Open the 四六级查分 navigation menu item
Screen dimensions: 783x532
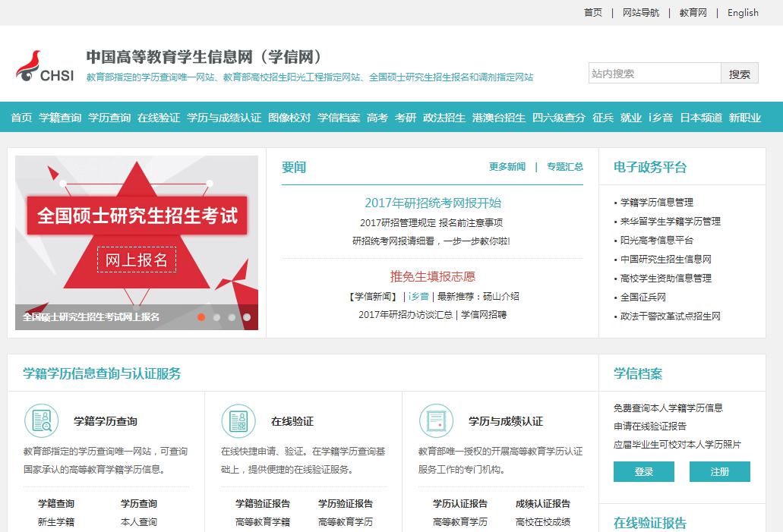point(558,118)
